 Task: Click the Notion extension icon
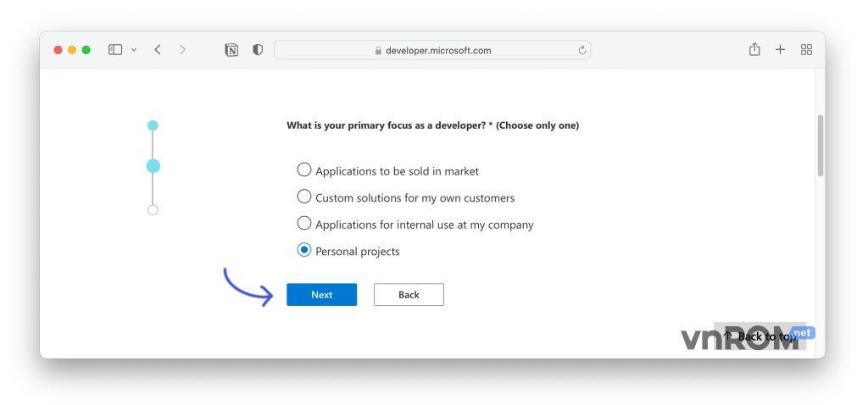[x=231, y=50]
